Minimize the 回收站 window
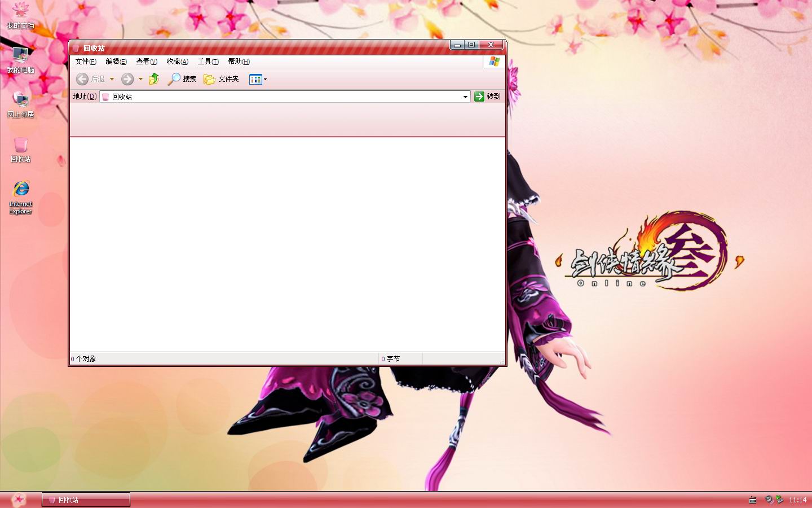Image resolution: width=812 pixels, height=508 pixels. [x=457, y=45]
